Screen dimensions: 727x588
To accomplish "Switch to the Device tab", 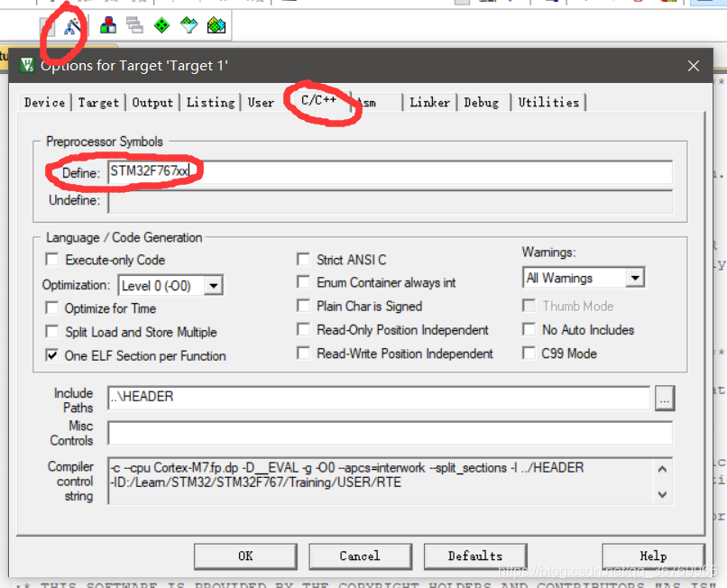I will tap(45, 103).
